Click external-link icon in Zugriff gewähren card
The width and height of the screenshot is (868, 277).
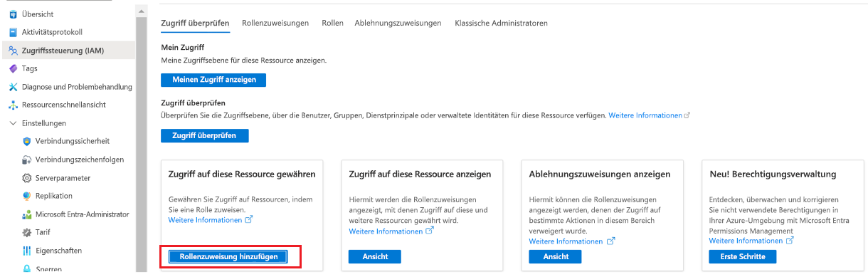(x=248, y=220)
